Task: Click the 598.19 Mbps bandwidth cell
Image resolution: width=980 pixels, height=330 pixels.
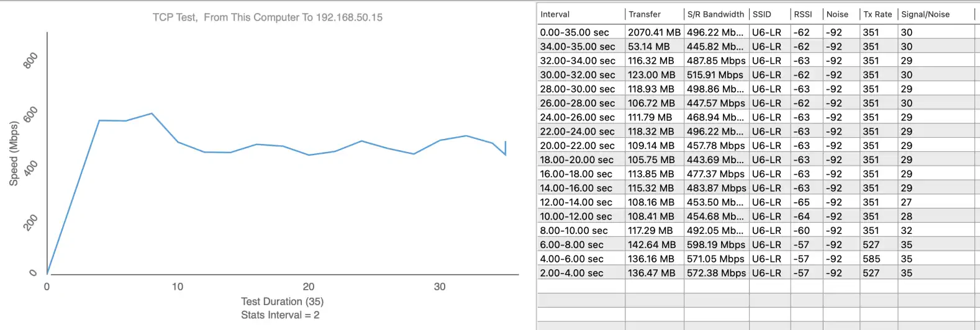Action: pos(715,245)
